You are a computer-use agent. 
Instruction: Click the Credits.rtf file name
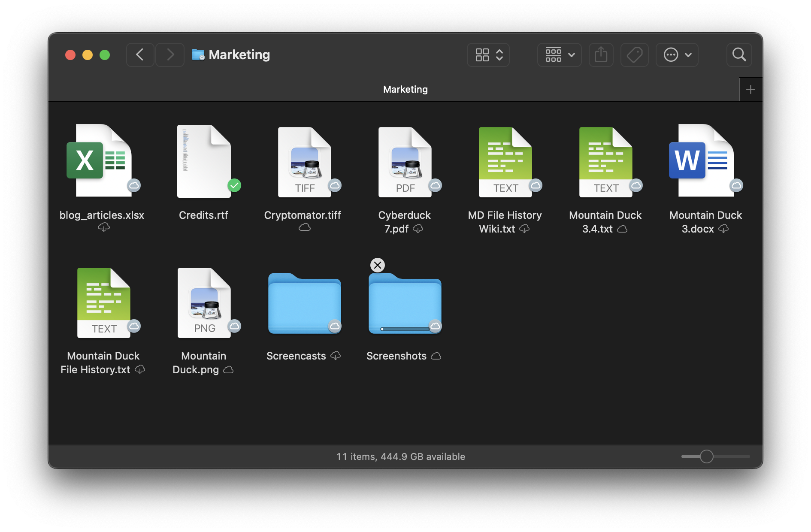click(x=203, y=215)
